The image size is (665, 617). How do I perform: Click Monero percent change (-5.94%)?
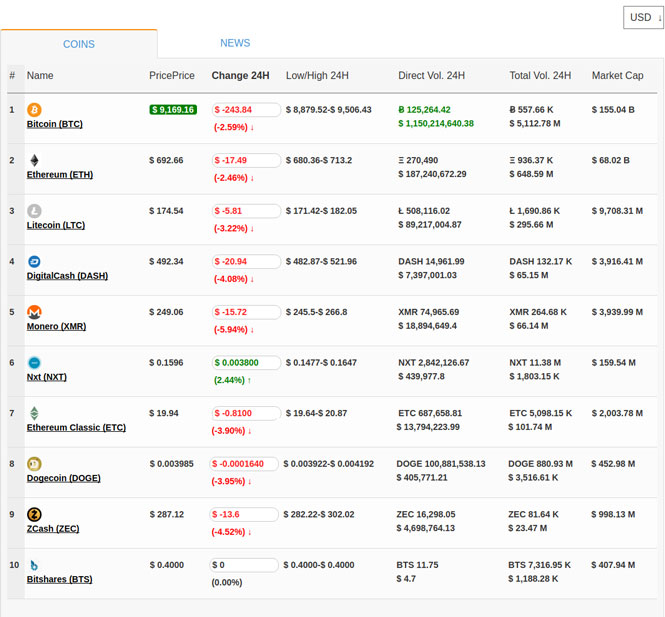point(231,329)
